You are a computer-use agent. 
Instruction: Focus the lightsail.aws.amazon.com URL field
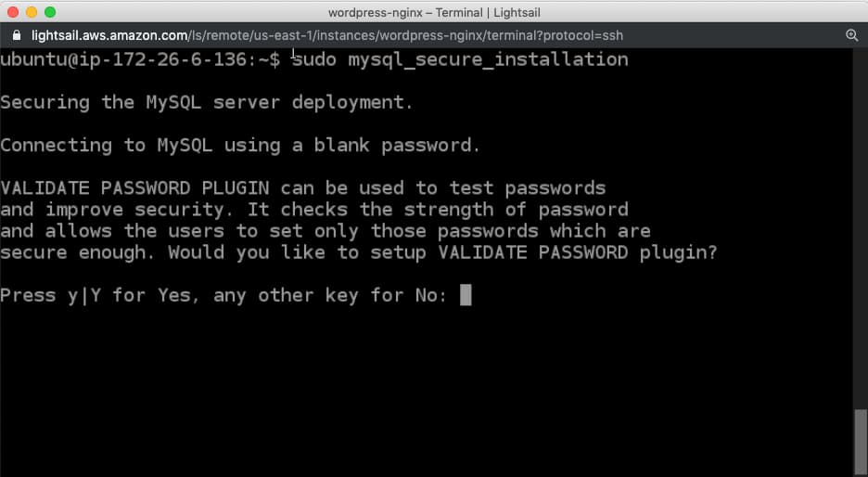(x=327, y=35)
